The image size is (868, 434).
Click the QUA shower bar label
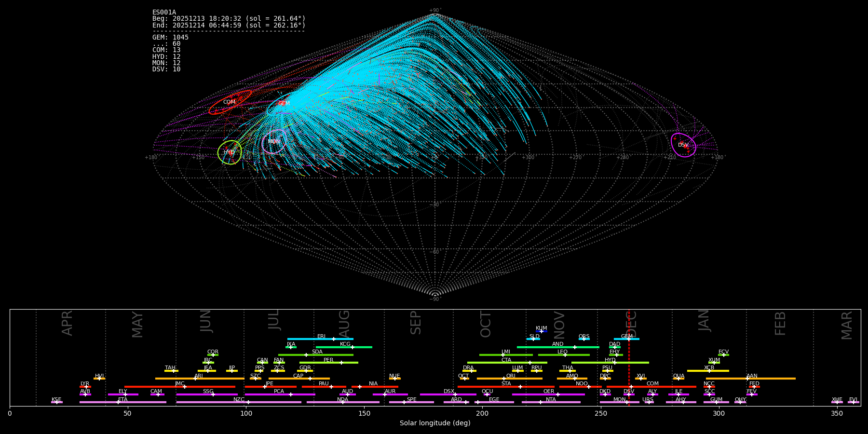tap(679, 376)
